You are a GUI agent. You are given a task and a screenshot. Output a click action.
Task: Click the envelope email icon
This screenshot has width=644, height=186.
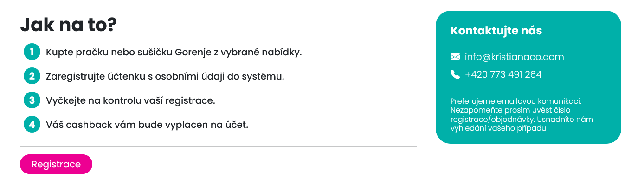coord(455,57)
